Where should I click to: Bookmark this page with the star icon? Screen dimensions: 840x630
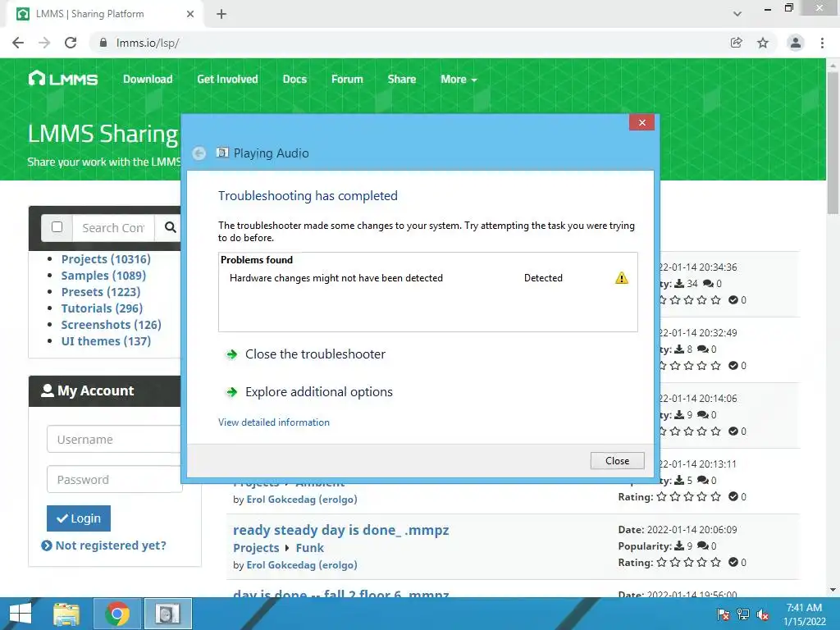[x=763, y=43]
